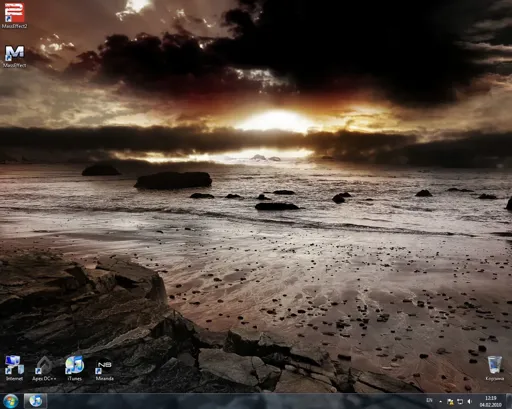Open the EN input language selector
512x409 pixels.
tap(429, 400)
